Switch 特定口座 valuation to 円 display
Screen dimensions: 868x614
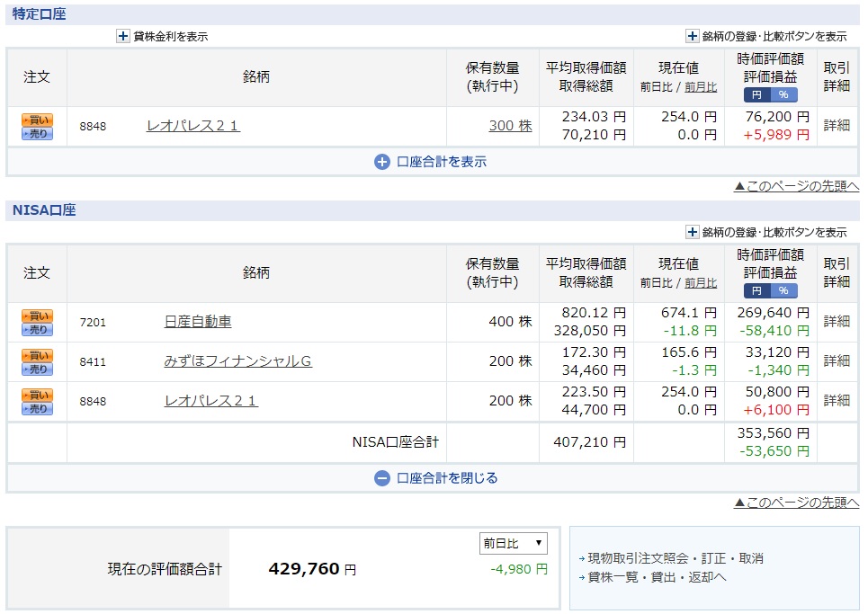[x=756, y=94]
